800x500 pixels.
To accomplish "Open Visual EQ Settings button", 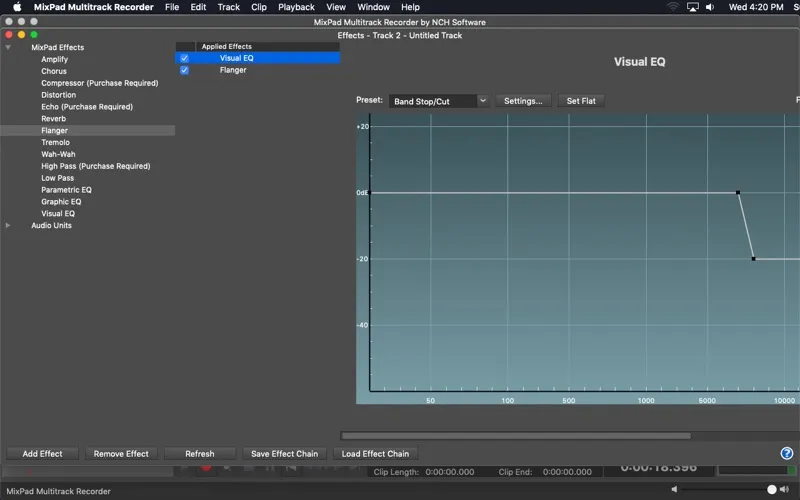I will pyautogui.click(x=523, y=101).
